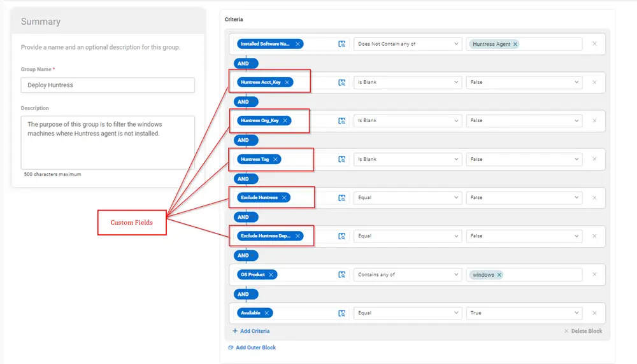
Task: Open 'Contains any of' operator dropdown for OS Product
Action: click(408, 275)
